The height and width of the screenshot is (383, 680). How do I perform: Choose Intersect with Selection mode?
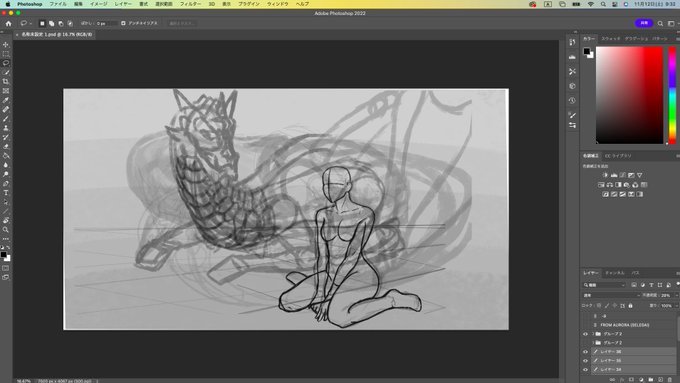(x=70, y=23)
